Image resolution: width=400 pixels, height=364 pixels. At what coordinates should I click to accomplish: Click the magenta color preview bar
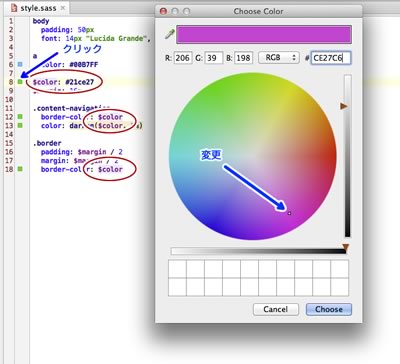point(264,34)
